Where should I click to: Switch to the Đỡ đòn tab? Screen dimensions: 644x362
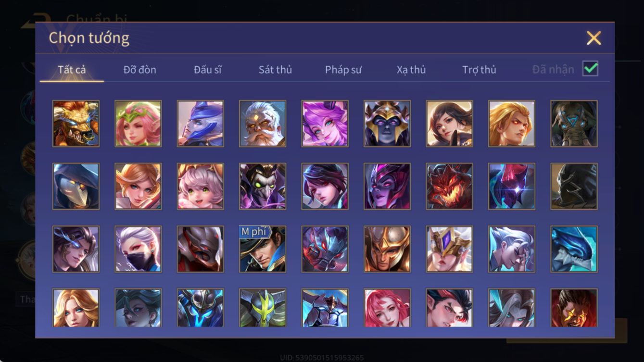tap(140, 70)
